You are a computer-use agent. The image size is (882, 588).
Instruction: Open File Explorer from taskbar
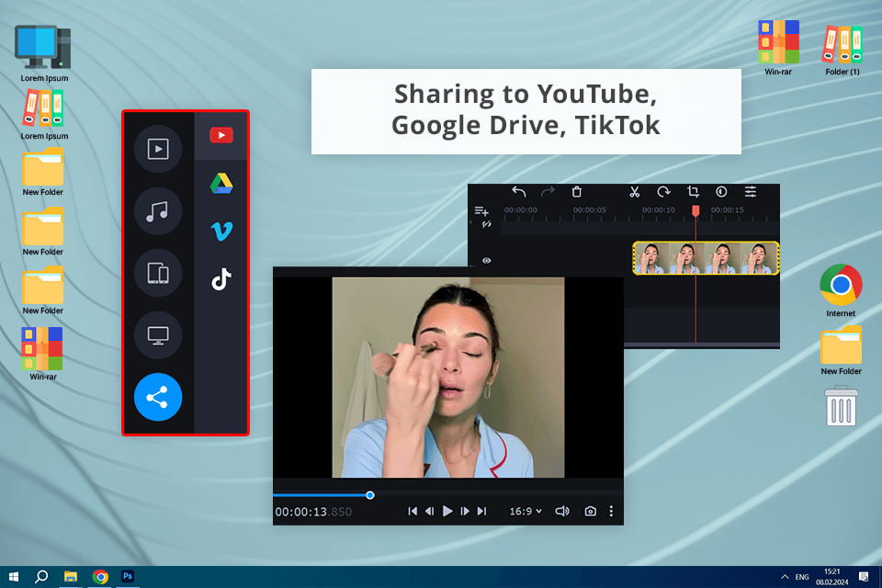pyautogui.click(x=71, y=577)
